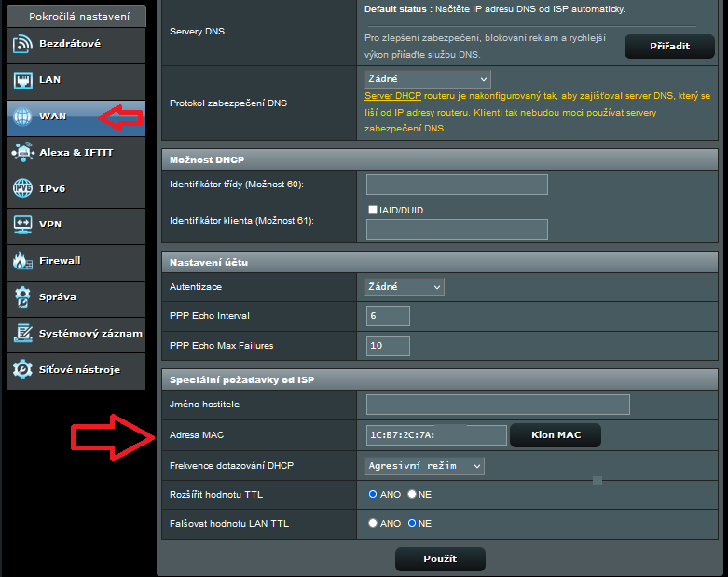
Task: Click the Použít apply button
Action: click(x=440, y=559)
